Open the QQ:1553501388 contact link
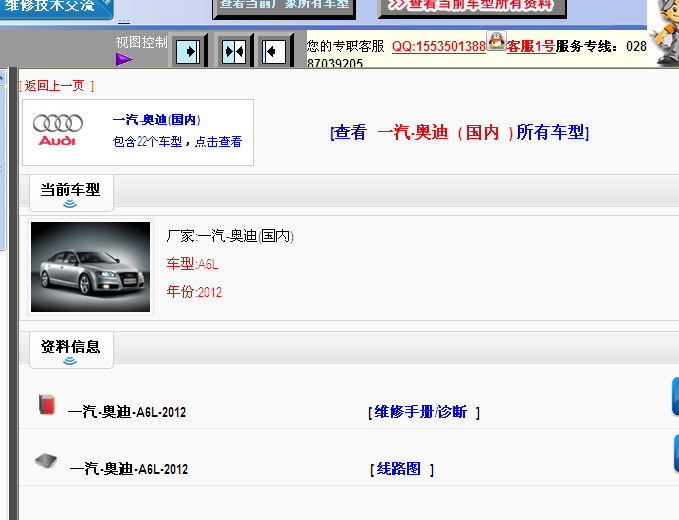This screenshot has height=520, width=679. click(x=439, y=46)
